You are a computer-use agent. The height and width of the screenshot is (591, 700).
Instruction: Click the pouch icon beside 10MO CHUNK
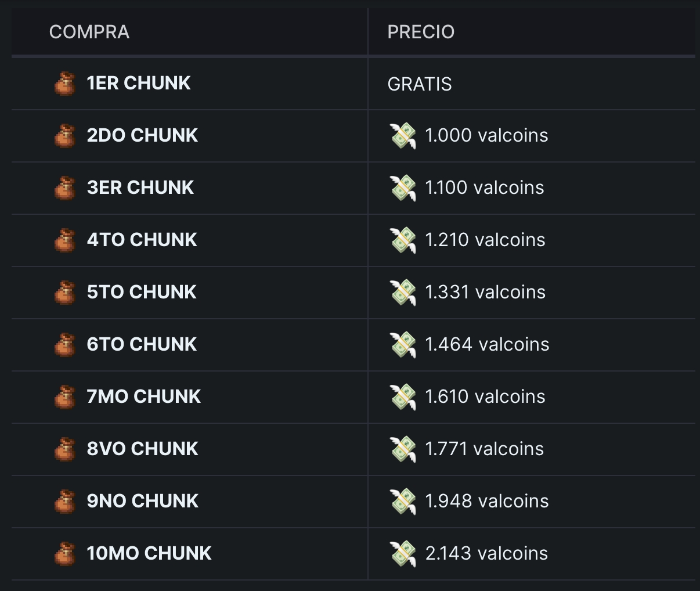65,554
